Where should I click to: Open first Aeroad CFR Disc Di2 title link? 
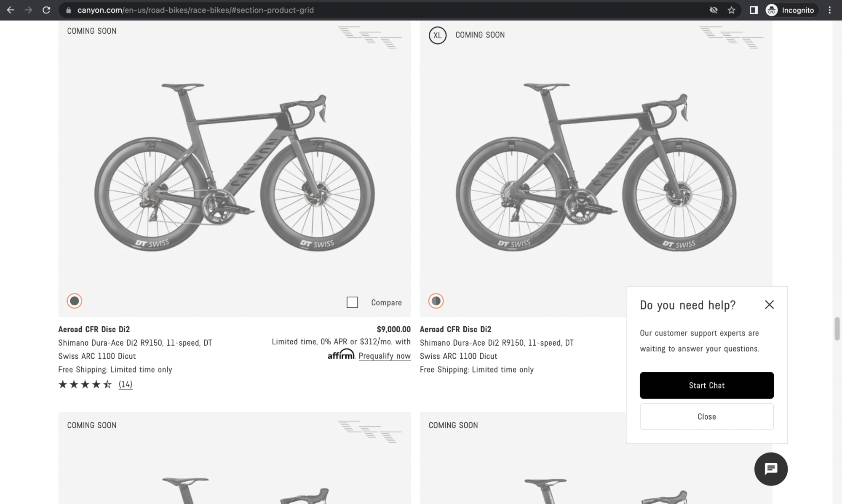pos(94,329)
